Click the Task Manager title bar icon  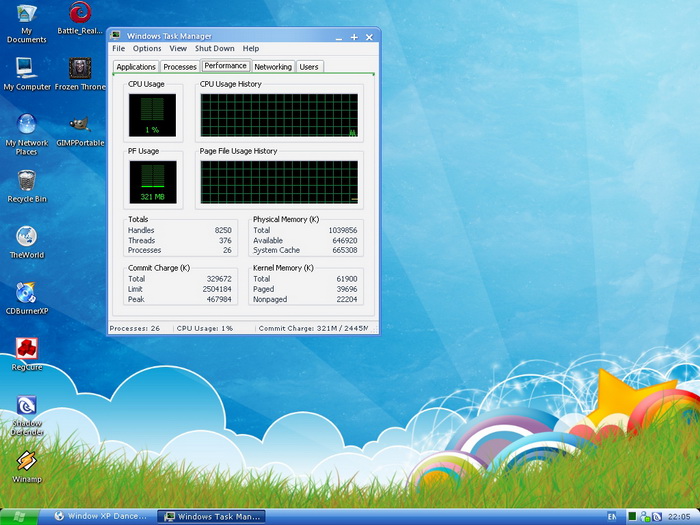tap(116, 36)
